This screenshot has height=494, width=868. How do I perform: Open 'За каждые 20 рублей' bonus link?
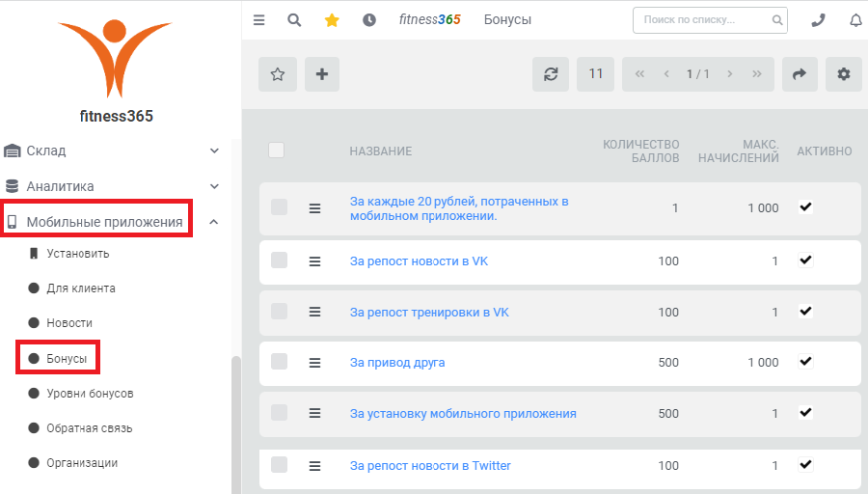(x=459, y=208)
